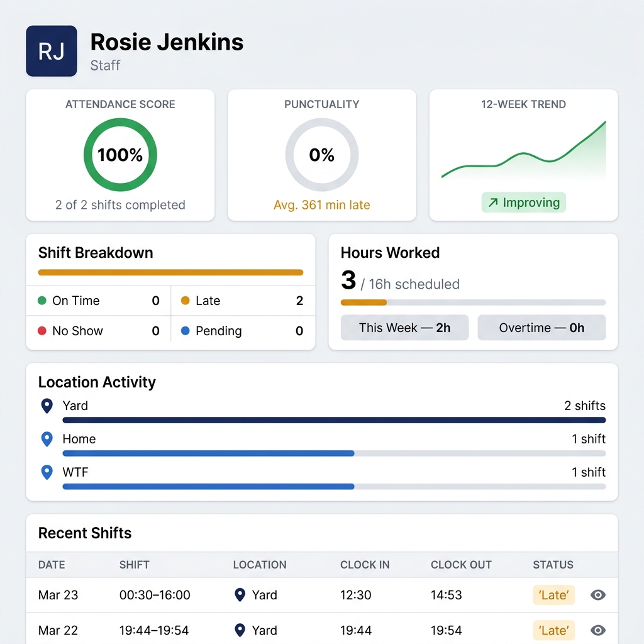Screen dimensions: 644x644
Task: Click the WTF location pin icon
Action: [47, 472]
